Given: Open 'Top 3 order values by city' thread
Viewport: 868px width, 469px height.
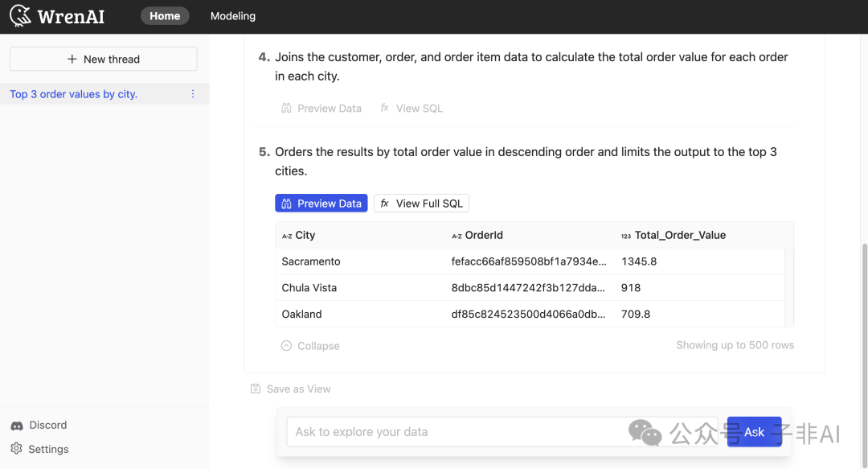Looking at the screenshot, I should 74,94.
